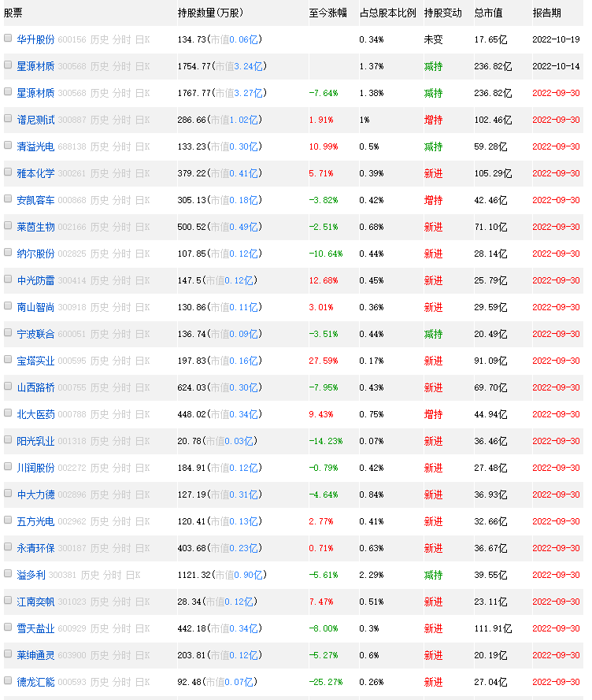
Task: Toggle the checkbox for 莱茵生物
Action: pos(8,225)
